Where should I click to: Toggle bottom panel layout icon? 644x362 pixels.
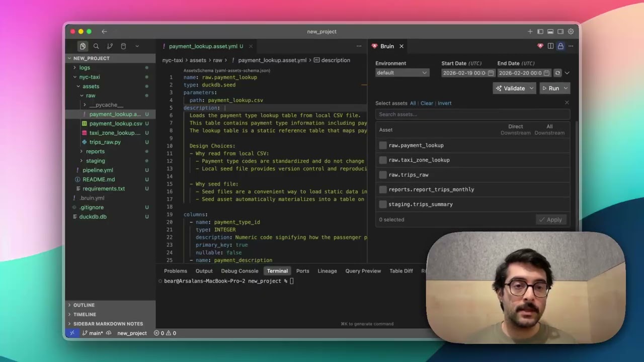[550, 32]
